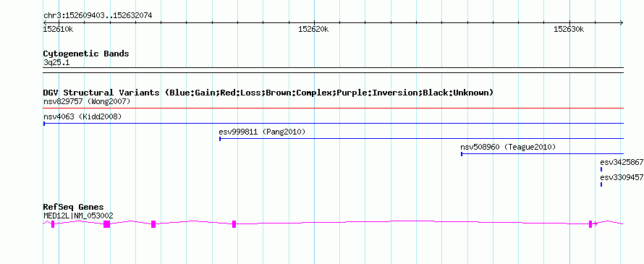Open variant nsv508960 (Teague2010) label
Viewport: 644px width, 264px height.
[x=508, y=147]
